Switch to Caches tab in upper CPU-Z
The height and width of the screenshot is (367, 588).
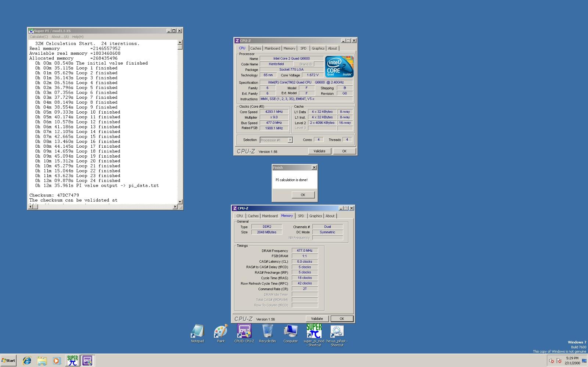coord(255,48)
